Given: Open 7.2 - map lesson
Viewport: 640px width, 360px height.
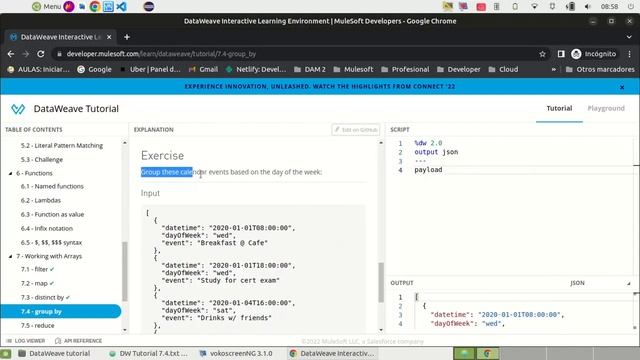Looking at the screenshot, I should point(37,283).
